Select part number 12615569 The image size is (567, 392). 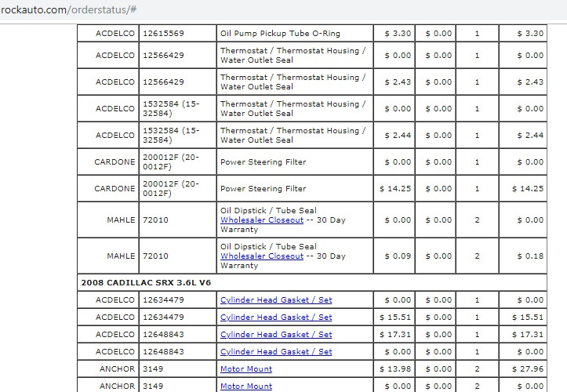point(163,33)
